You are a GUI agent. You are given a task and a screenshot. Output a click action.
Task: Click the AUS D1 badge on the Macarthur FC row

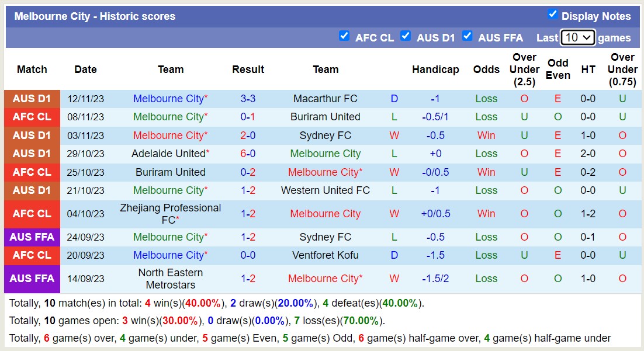(32, 98)
